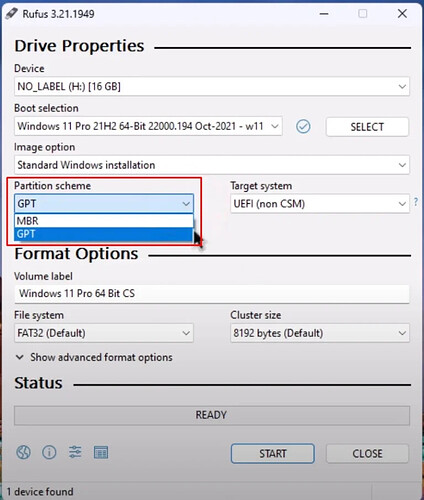Click the CLOSE button

pos(367,453)
